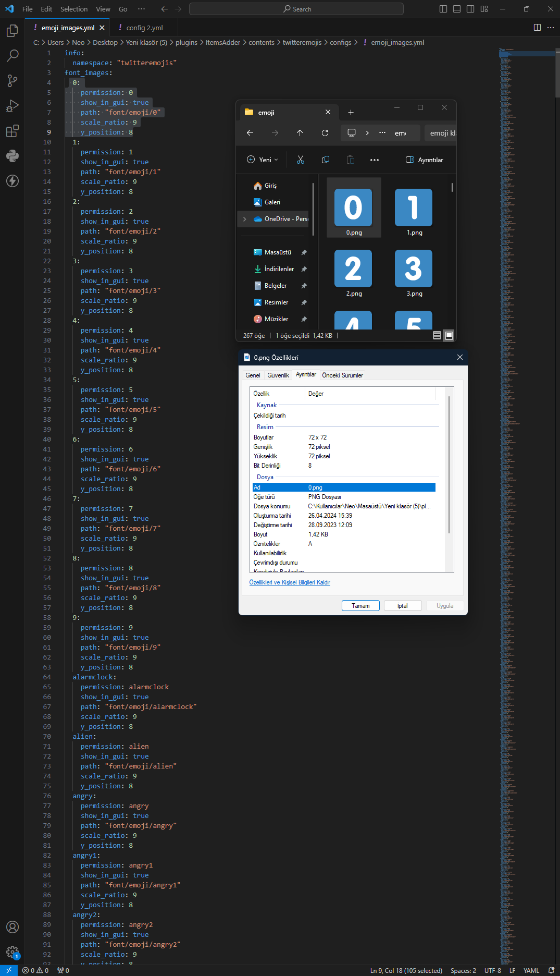The width and height of the screenshot is (560, 976).
Task: Go back with the title bar arrow
Action: pyautogui.click(x=165, y=9)
